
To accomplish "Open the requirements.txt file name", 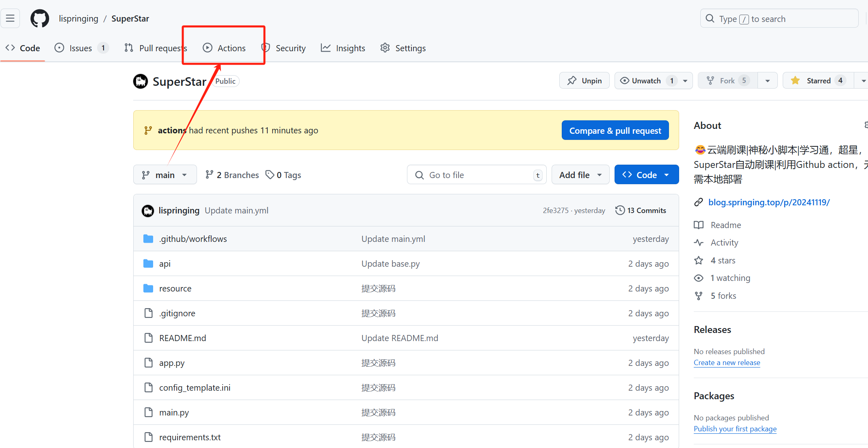I will click(190, 437).
